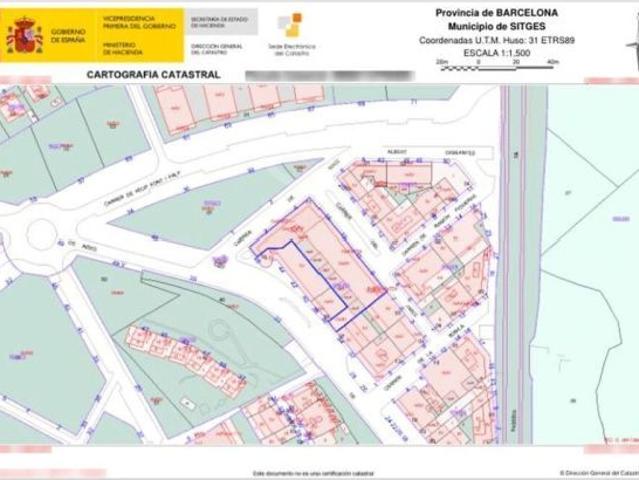Click the GOBIERNO DE ESPAÑA text
639x480 pixels.
(68, 35)
